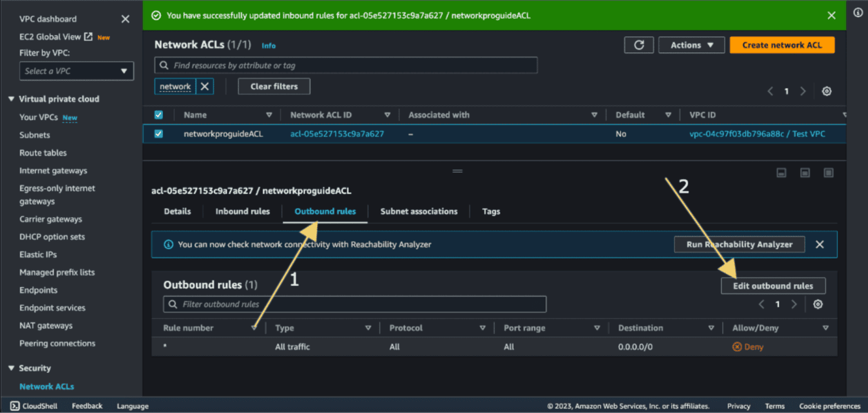Open the acl-05e527153c9a7a627 ID link

[x=337, y=134]
